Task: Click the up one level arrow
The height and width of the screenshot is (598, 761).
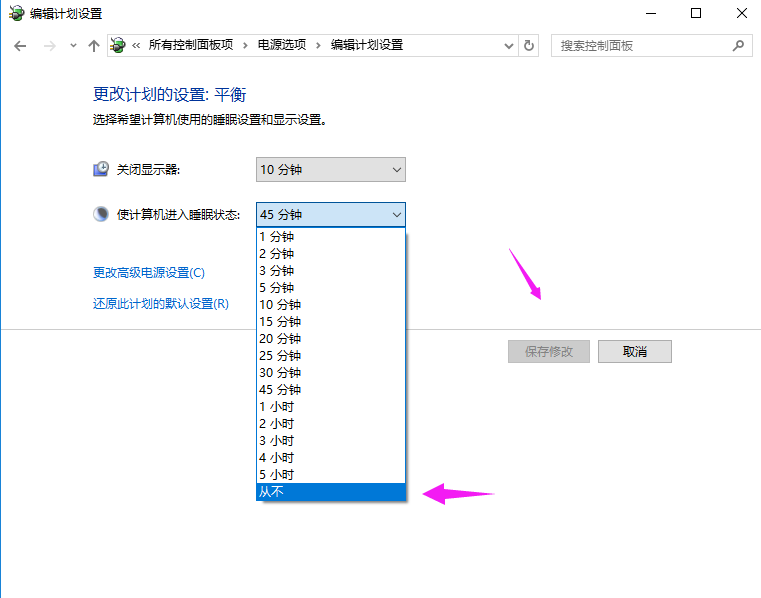Action: coord(94,46)
